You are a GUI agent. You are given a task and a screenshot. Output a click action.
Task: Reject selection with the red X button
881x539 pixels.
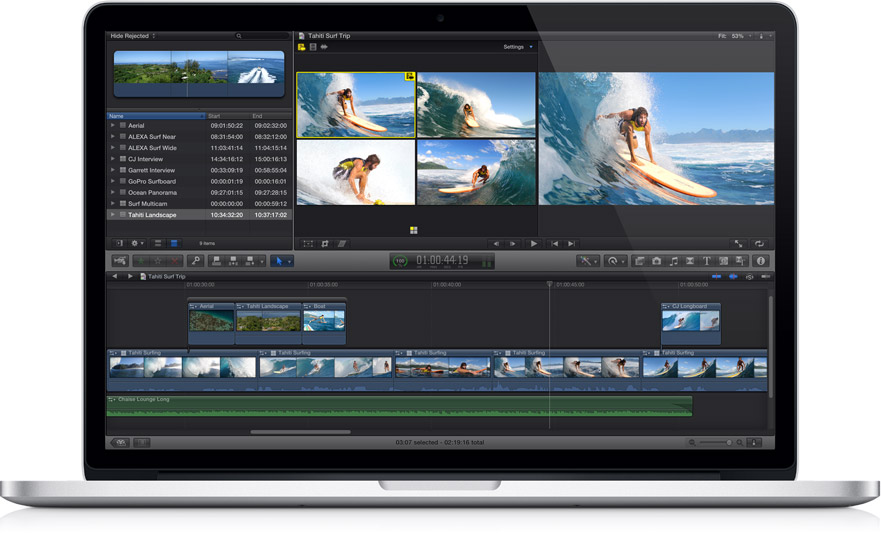click(x=175, y=261)
